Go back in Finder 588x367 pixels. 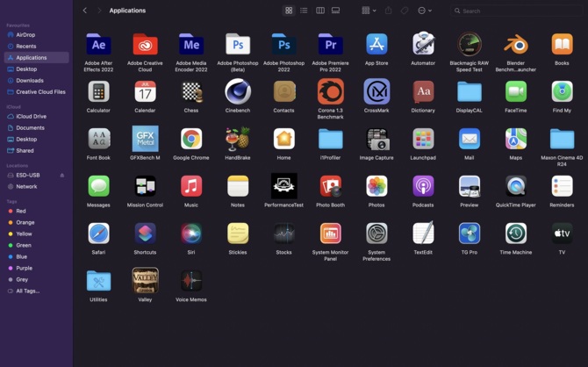tap(85, 11)
